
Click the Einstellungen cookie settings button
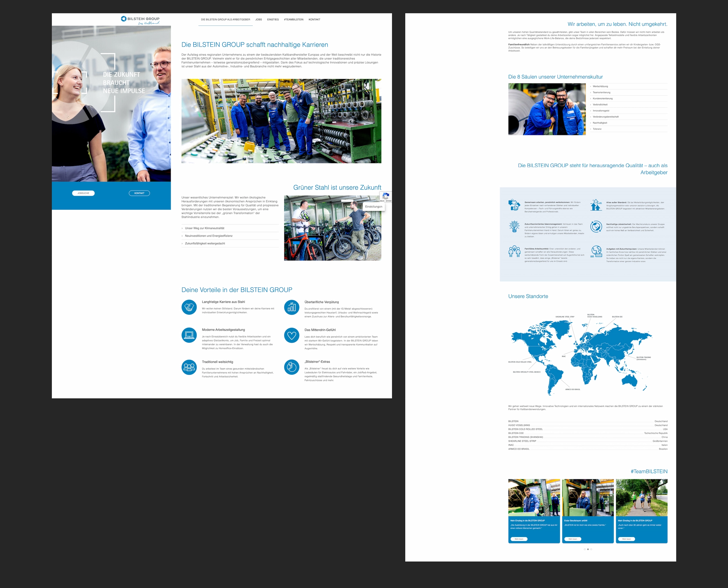click(374, 206)
